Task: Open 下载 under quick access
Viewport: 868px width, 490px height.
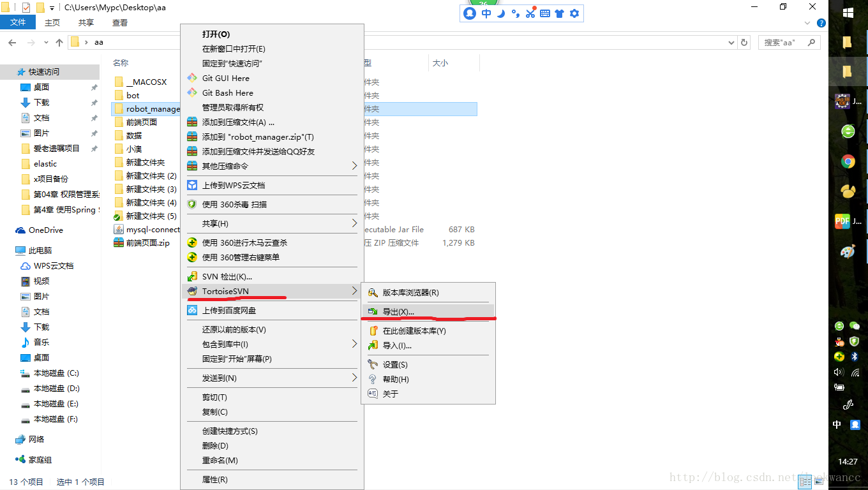Action: click(34, 102)
